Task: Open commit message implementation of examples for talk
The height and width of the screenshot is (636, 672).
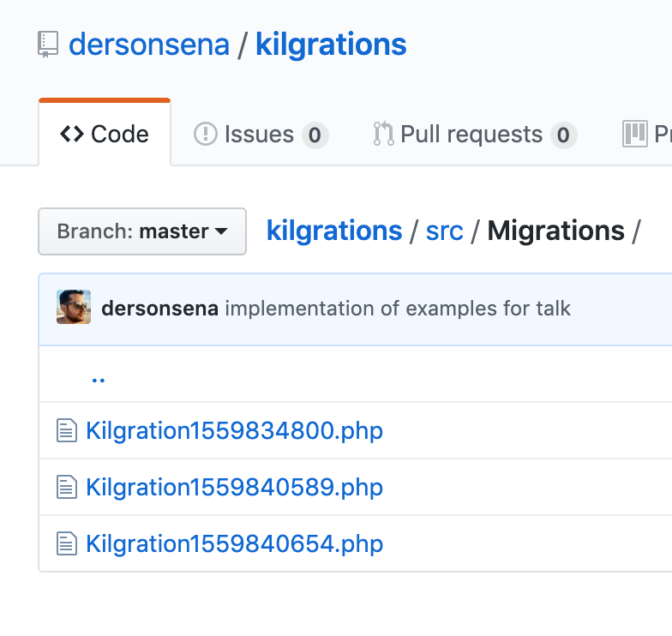Action: click(x=398, y=309)
